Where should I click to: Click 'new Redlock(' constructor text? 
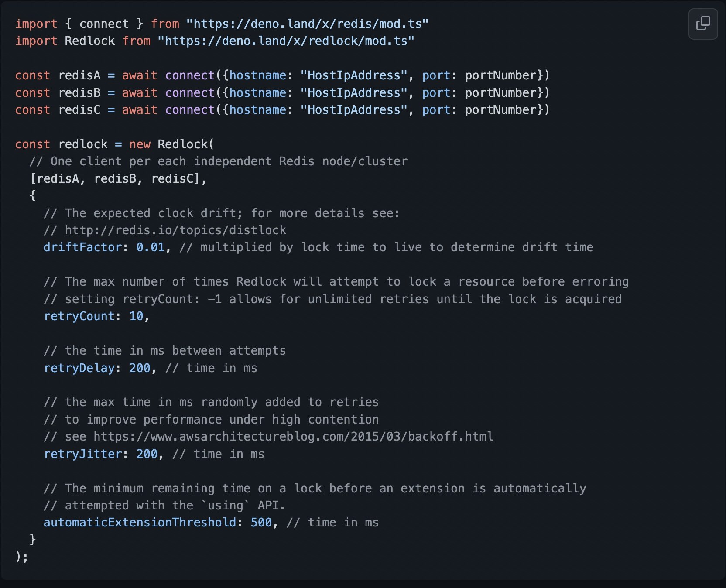(171, 144)
